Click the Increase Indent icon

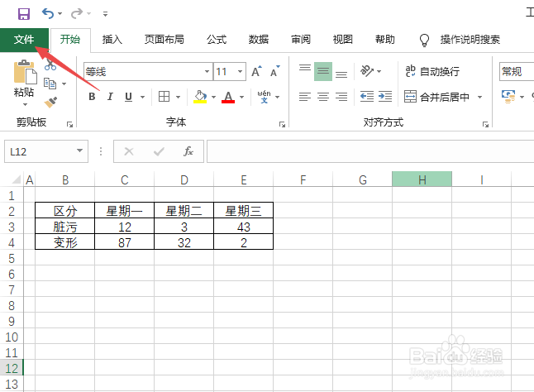385,97
